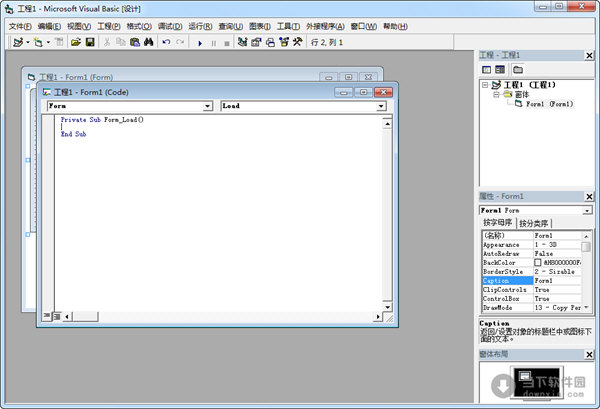The width and height of the screenshot is (600, 409).
Task: Open the Add Form dropdown arrow
Action: 48,42
